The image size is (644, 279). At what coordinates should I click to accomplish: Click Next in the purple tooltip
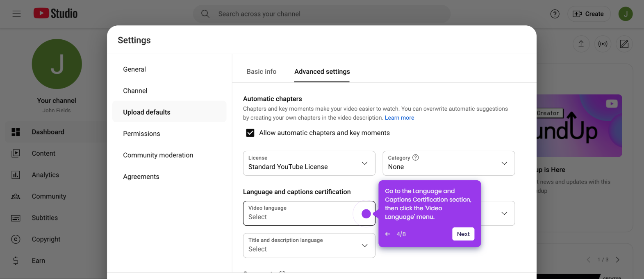pos(463,234)
